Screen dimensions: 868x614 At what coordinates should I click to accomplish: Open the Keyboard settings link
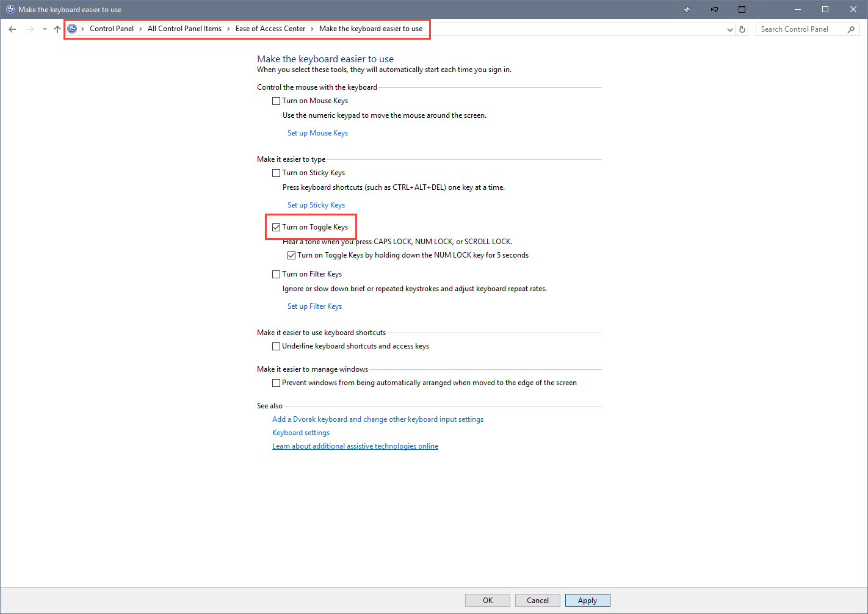click(301, 433)
